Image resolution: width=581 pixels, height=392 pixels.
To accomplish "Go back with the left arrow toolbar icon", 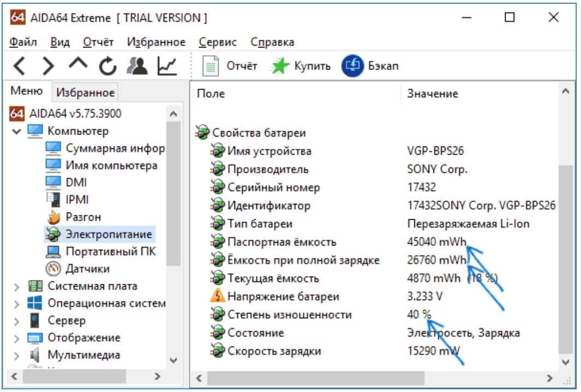I will click(19, 66).
